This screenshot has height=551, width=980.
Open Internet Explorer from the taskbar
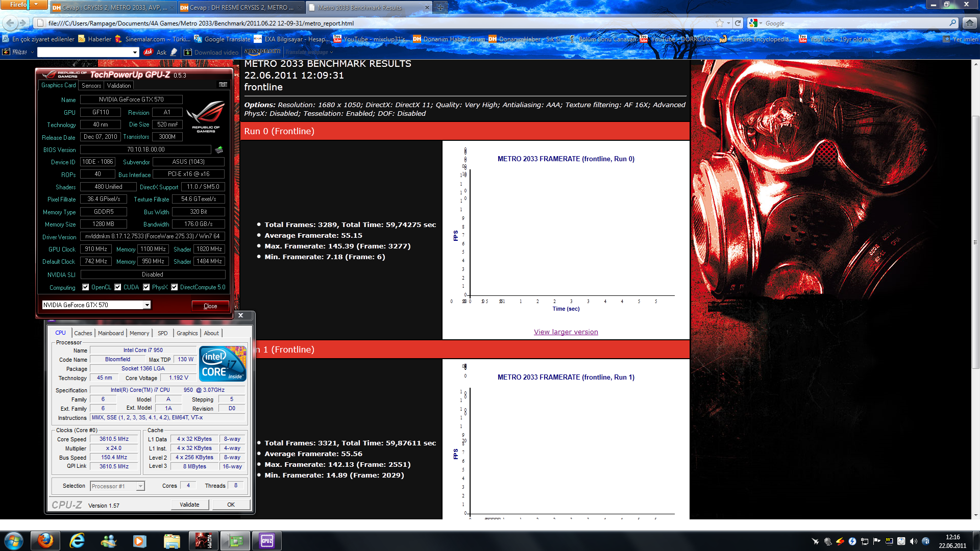point(77,541)
